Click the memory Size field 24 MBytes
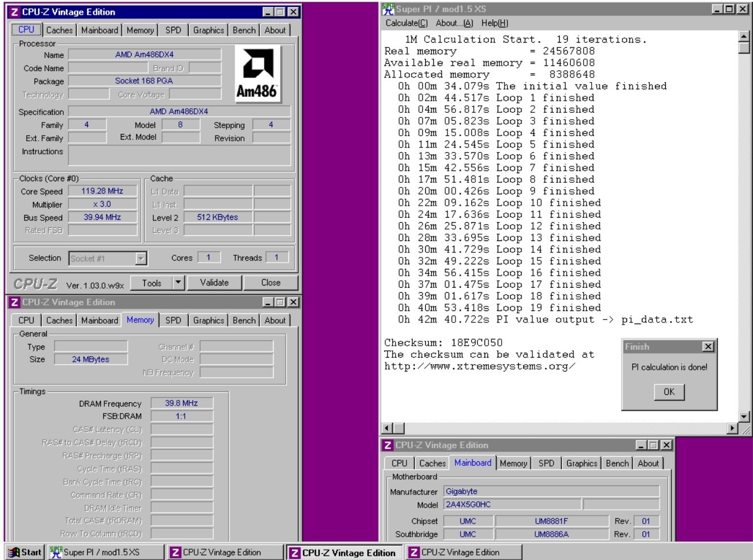This screenshot has width=753, height=560. 91,359
